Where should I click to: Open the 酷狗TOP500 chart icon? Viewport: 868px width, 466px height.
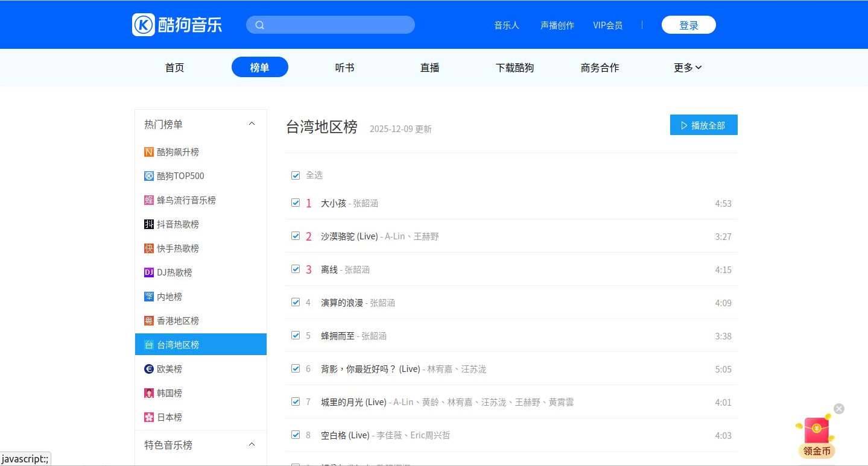pyautogui.click(x=149, y=176)
